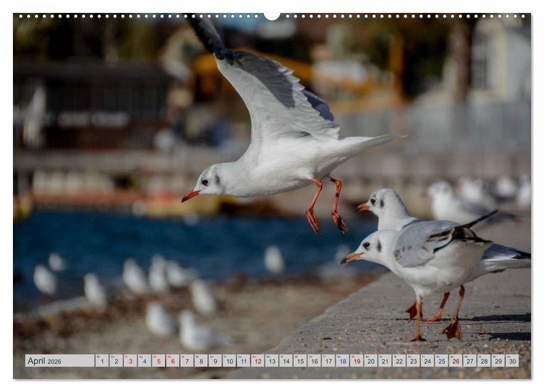The image size is (544, 392).
Task: Select the red day 26 cell
Action: (456, 361)
